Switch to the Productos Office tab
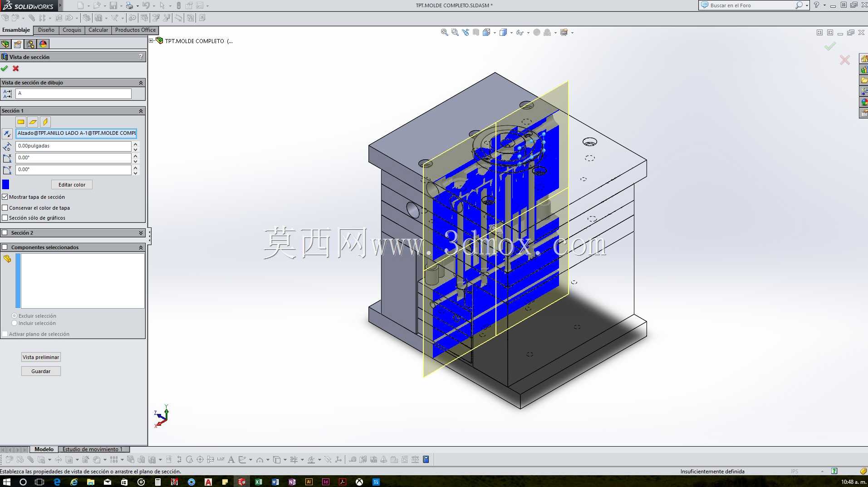 click(135, 30)
